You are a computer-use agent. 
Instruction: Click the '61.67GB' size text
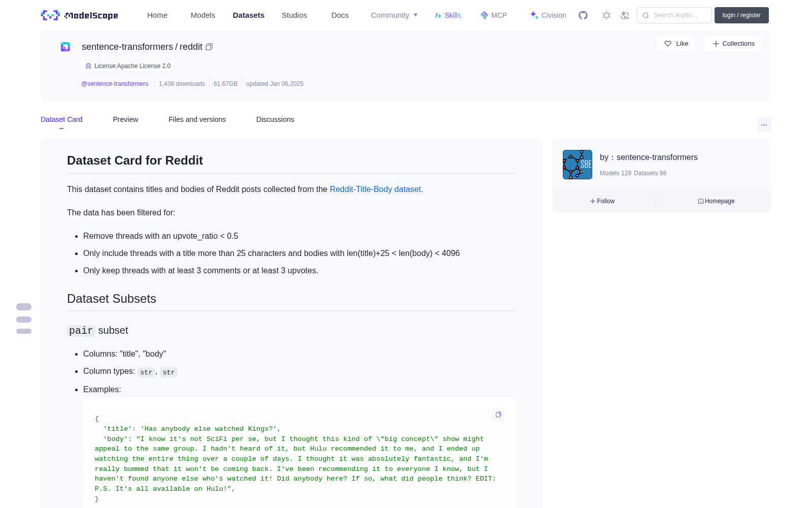tap(225, 84)
